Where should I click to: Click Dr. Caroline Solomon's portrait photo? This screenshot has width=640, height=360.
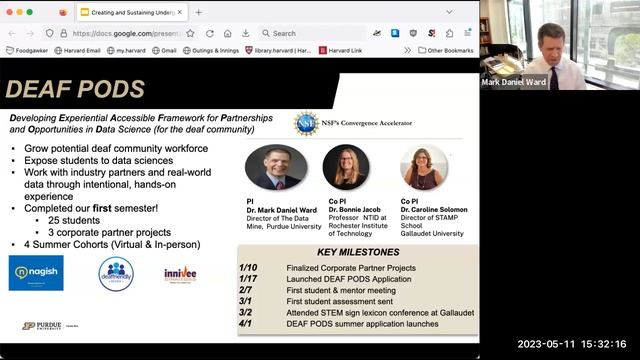click(424, 167)
